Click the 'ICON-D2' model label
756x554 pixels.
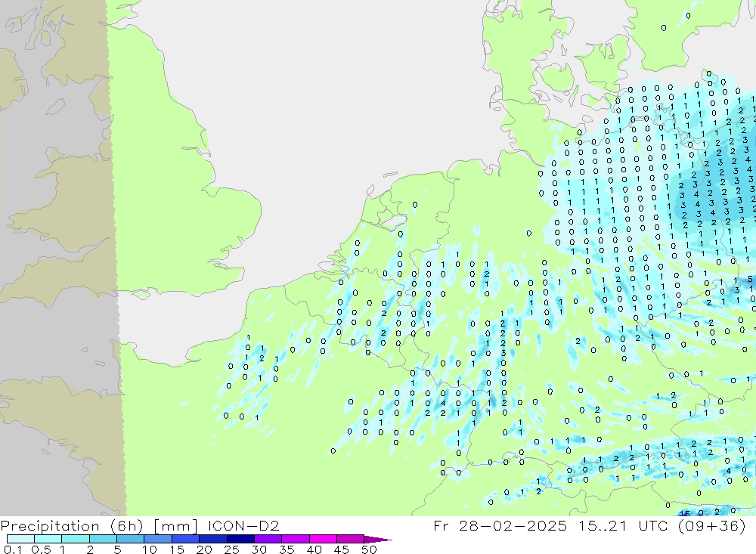click(243, 525)
